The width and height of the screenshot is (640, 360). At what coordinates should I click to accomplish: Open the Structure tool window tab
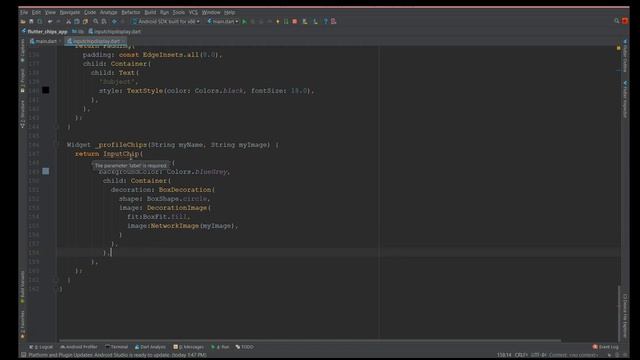point(22,113)
